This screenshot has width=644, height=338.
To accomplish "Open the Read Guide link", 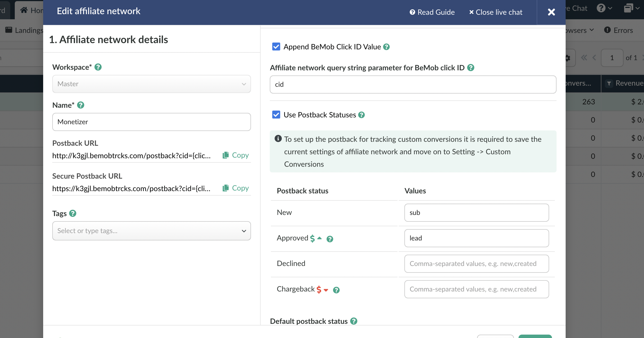I will (432, 12).
